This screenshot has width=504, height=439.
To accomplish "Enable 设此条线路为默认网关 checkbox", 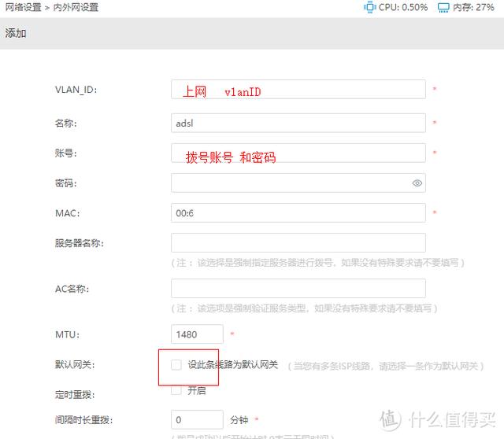I will 176,365.
